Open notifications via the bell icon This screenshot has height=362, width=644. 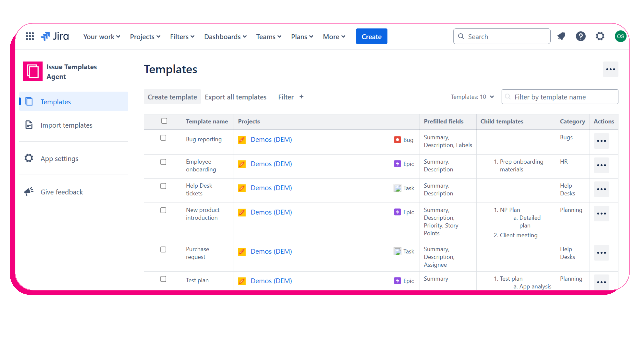pos(561,36)
